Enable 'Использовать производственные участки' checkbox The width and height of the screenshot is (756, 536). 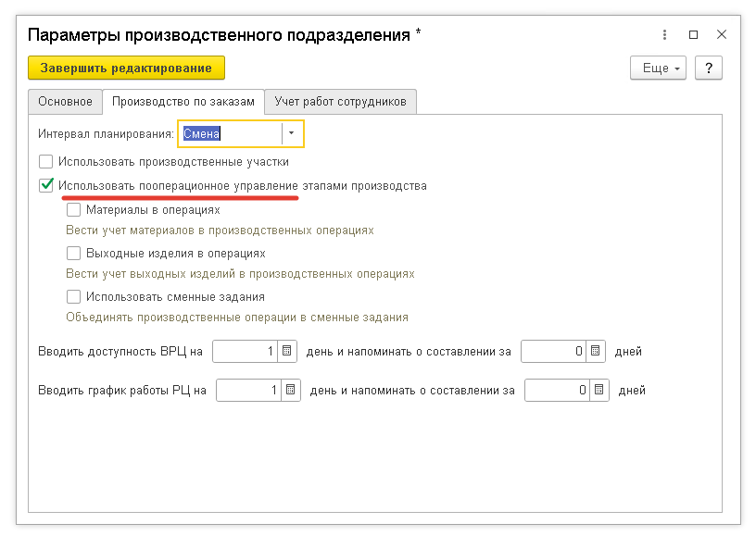(x=46, y=161)
